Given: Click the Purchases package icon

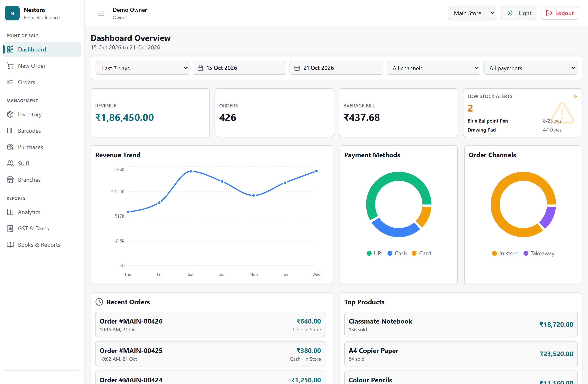Looking at the screenshot, I should click(10, 147).
